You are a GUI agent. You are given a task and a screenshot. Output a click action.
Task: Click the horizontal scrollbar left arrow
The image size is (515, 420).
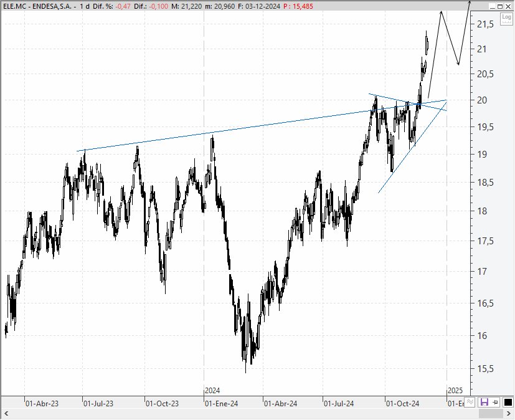[6, 413]
